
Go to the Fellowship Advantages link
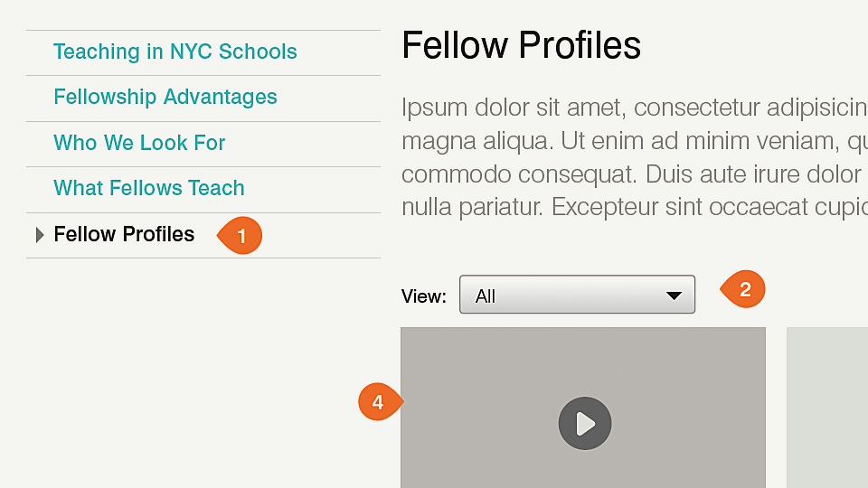(165, 98)
